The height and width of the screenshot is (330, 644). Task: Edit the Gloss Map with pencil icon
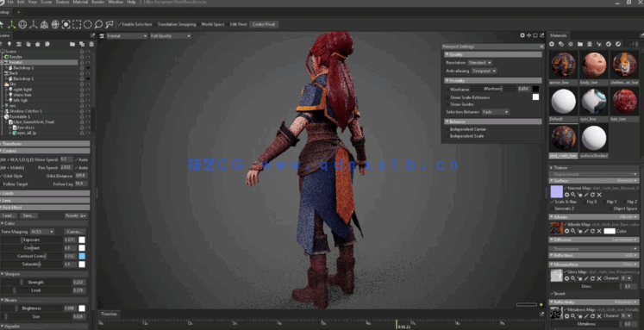[586, 278]
